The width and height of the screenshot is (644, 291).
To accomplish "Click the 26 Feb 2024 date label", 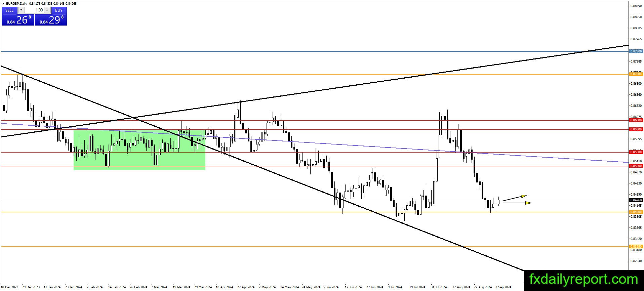I will 138,287.
